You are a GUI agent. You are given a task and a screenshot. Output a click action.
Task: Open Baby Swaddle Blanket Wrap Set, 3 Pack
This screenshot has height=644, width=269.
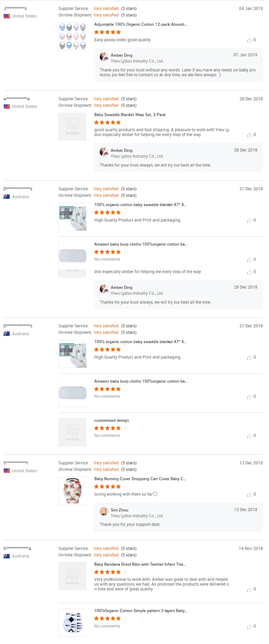point(130,115)
